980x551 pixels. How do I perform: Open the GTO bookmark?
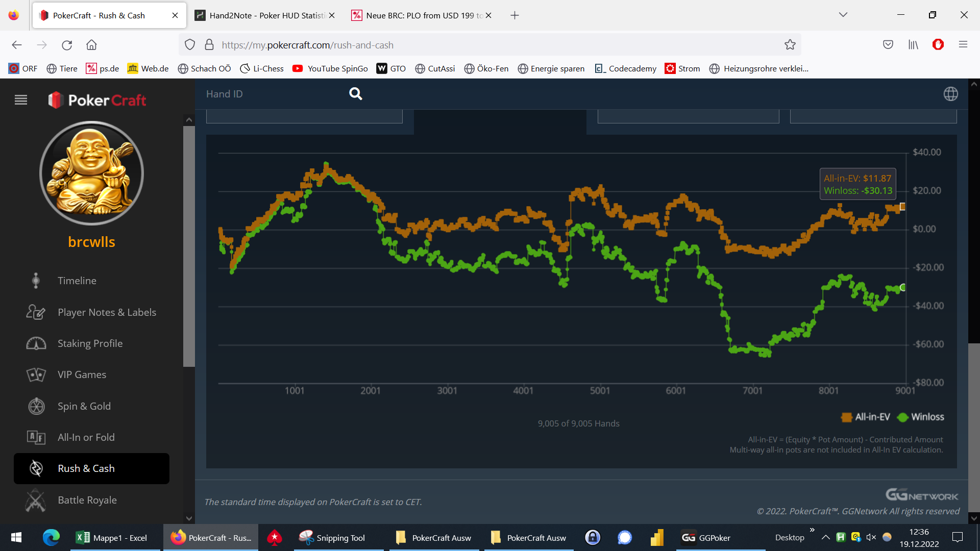click(391, 68)
